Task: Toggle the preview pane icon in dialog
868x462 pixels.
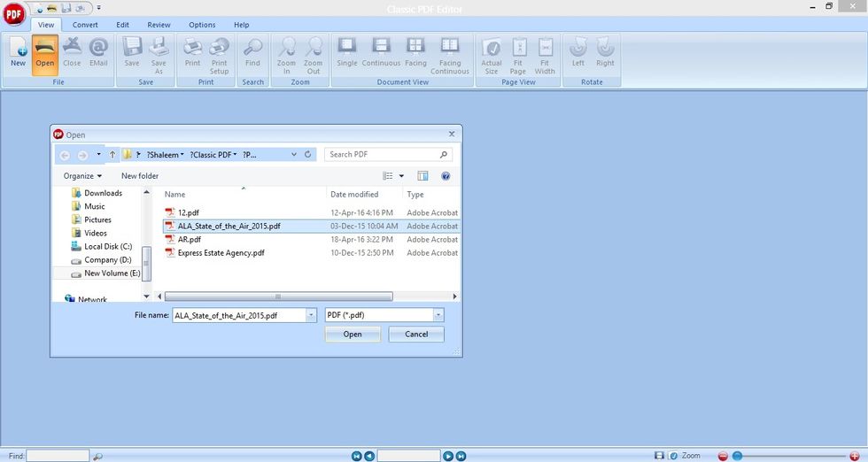Action: pyautogui.click(x=423, y=176)
